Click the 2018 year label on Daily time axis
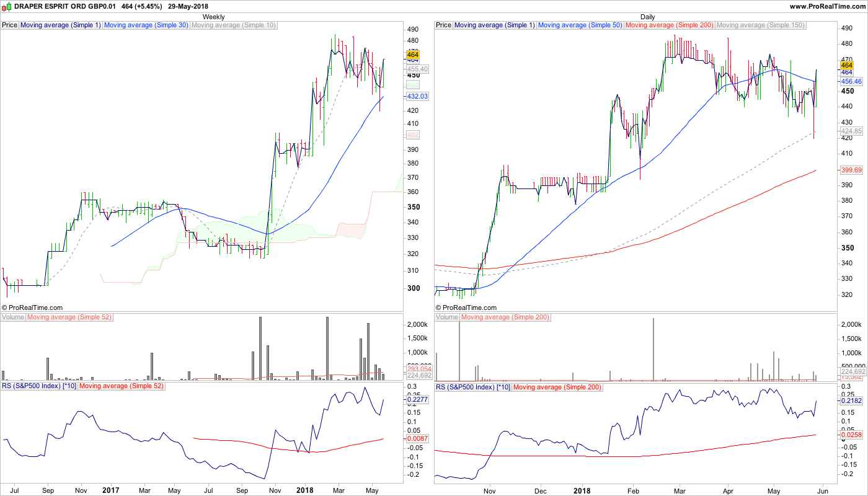The width and height of the screenshot is (868, 496). click(582, 490)
